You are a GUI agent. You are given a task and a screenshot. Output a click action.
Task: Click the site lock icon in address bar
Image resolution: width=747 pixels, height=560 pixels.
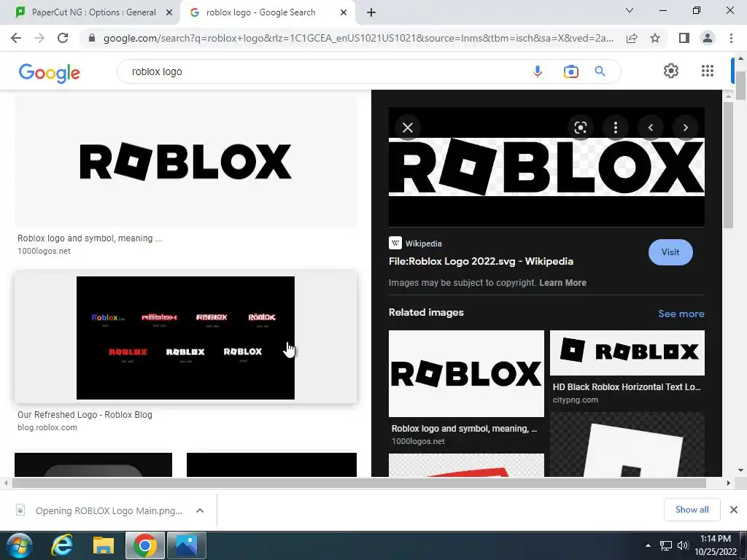pyautogui.click(x=92, y=38)
